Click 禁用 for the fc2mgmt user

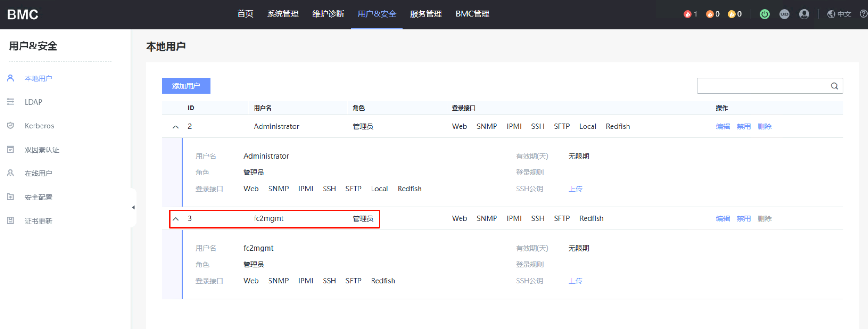(x=744, y=218)
